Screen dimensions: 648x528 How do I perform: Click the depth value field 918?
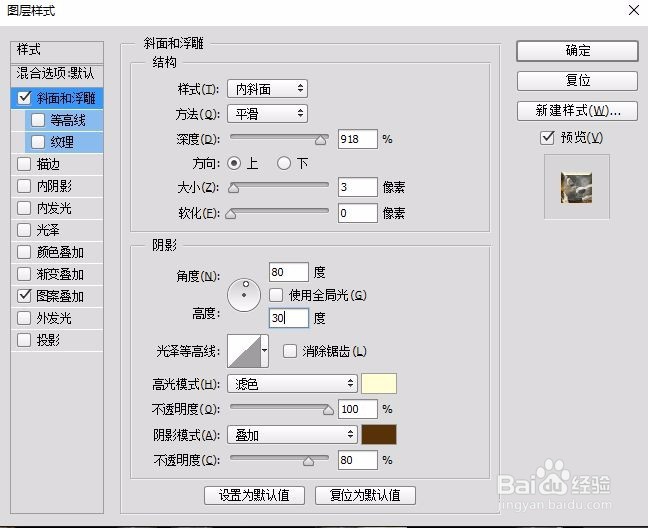click(357, 139)
